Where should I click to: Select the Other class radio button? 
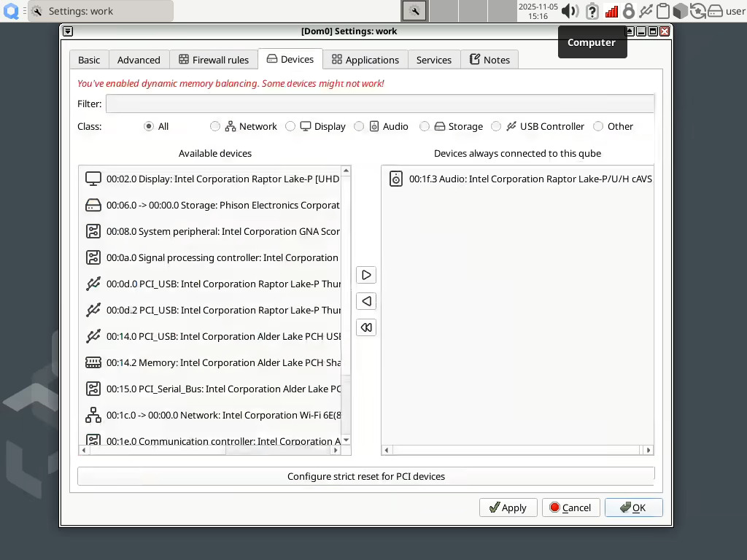coord(598,126)
